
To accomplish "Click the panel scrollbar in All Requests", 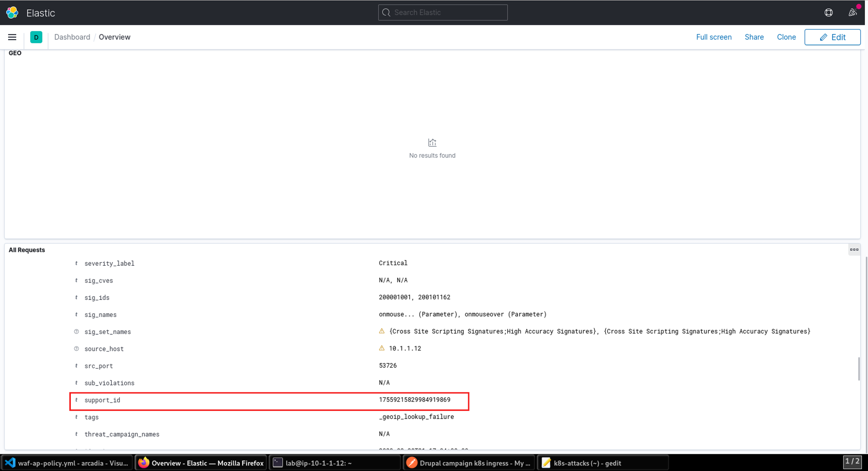I will (x=859, y=369).
